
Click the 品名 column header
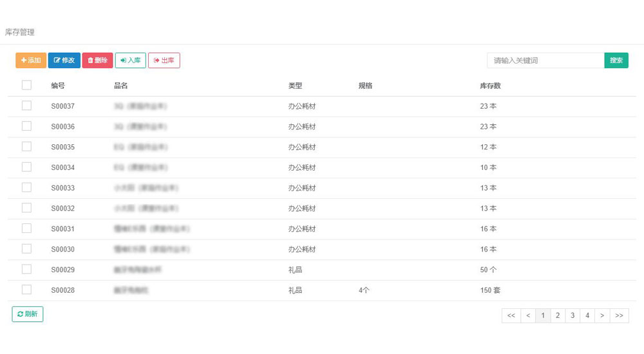[x=121, y=86]
